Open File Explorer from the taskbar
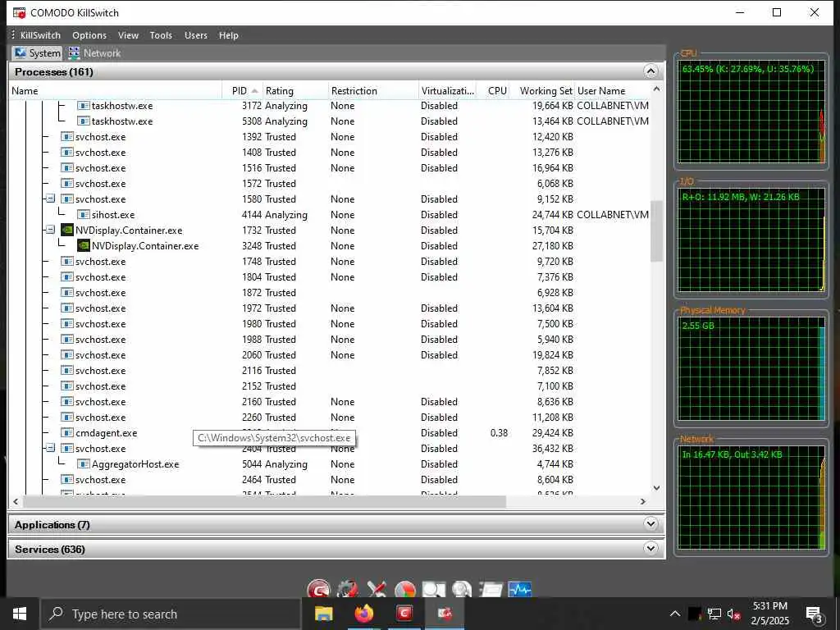The width and height of the screenshot is (840, 630). [x=323, y=614]
